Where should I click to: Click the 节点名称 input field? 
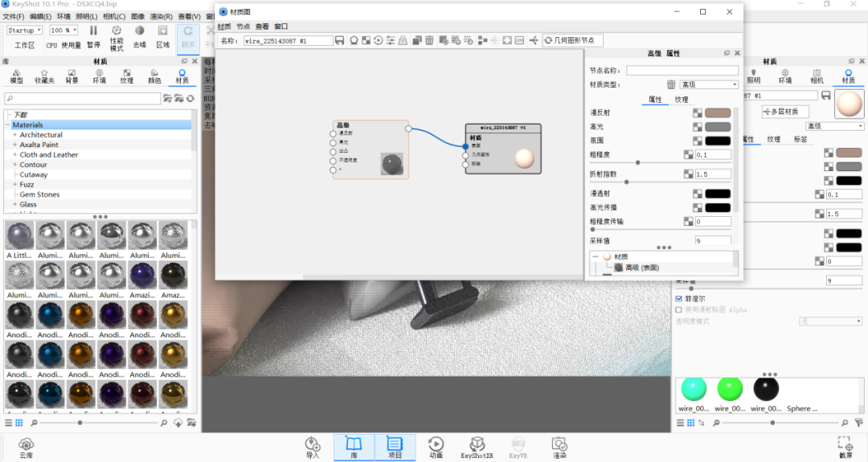(682, 70)
